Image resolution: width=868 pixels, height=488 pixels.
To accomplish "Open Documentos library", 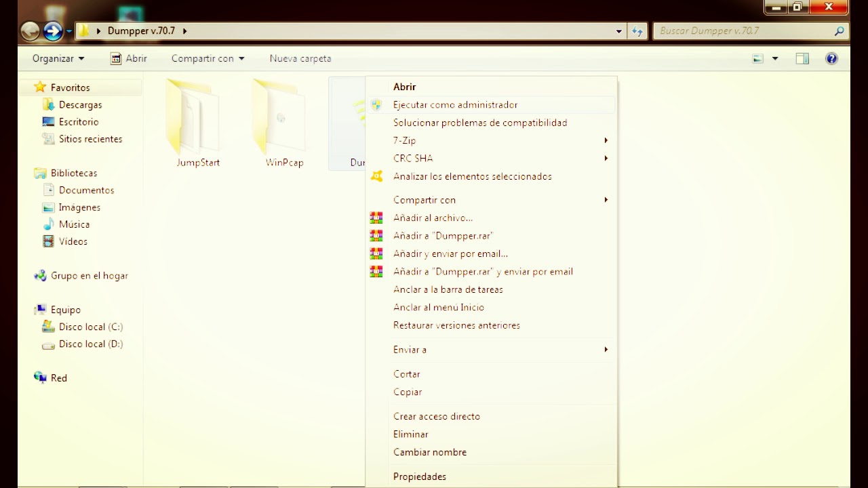I will pyautogui.click(x=86, y=190).
